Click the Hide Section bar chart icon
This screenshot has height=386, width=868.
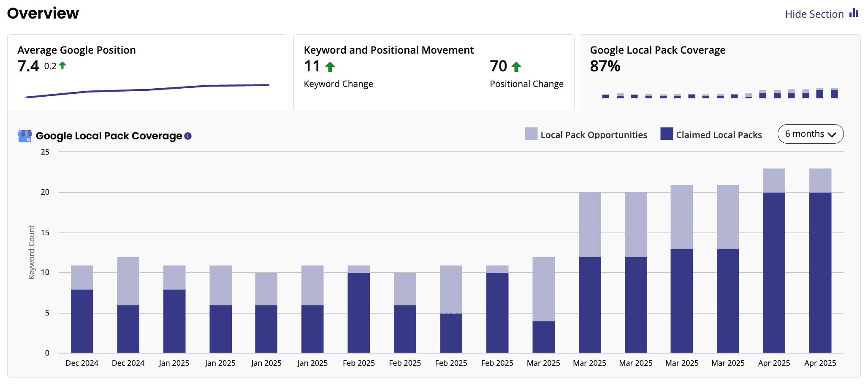click(854, 13)
